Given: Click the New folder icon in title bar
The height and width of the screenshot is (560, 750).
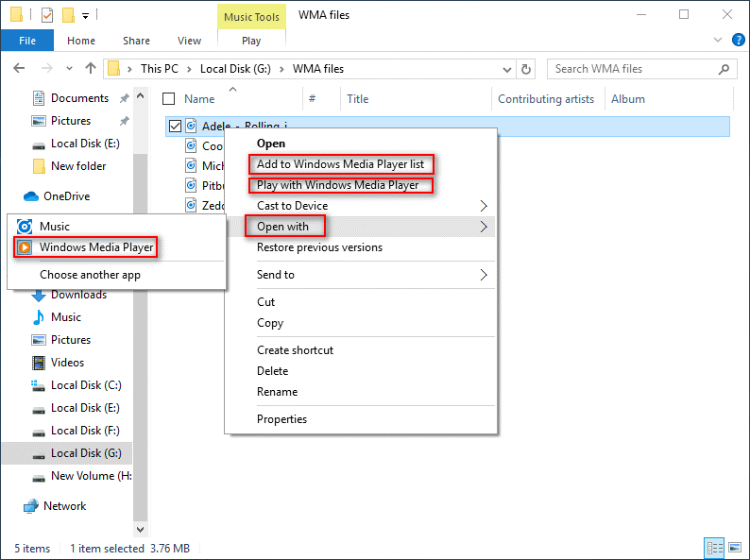Looking at the screenshot, I should tap(68, 15).
